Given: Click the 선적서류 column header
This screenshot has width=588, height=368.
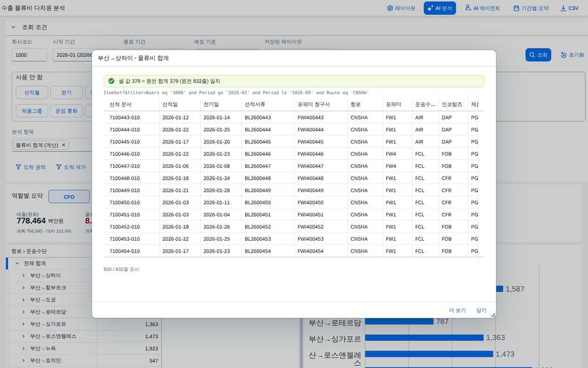Looking at the screenshot, I should click(268, 104).
